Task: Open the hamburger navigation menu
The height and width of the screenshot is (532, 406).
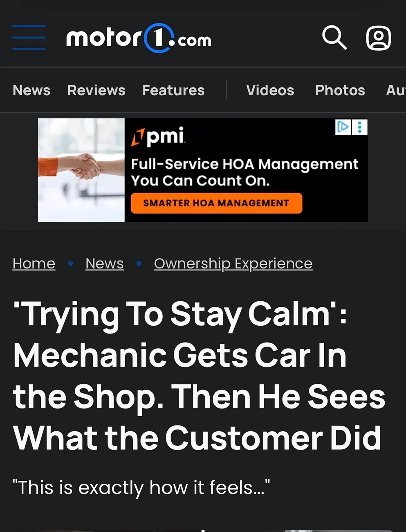Action: point(29,38)
